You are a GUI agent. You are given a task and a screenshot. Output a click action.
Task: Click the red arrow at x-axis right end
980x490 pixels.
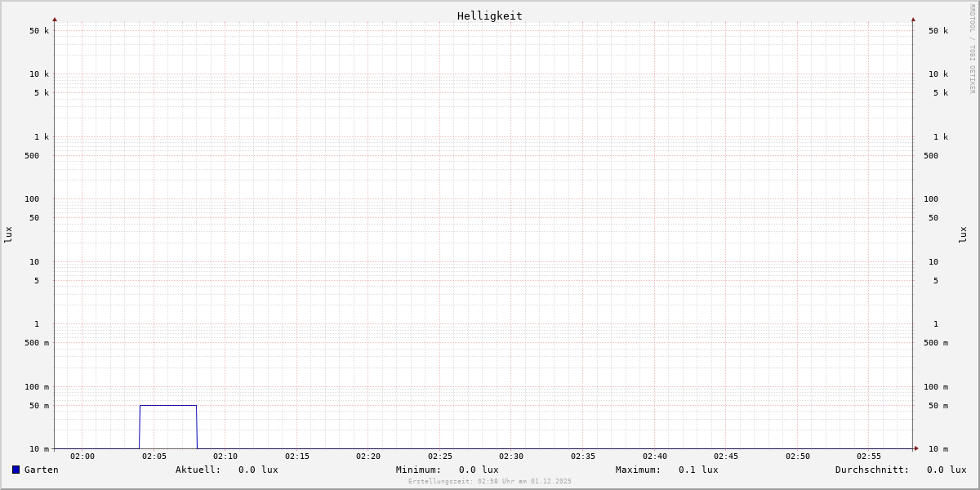coord(916,448)
